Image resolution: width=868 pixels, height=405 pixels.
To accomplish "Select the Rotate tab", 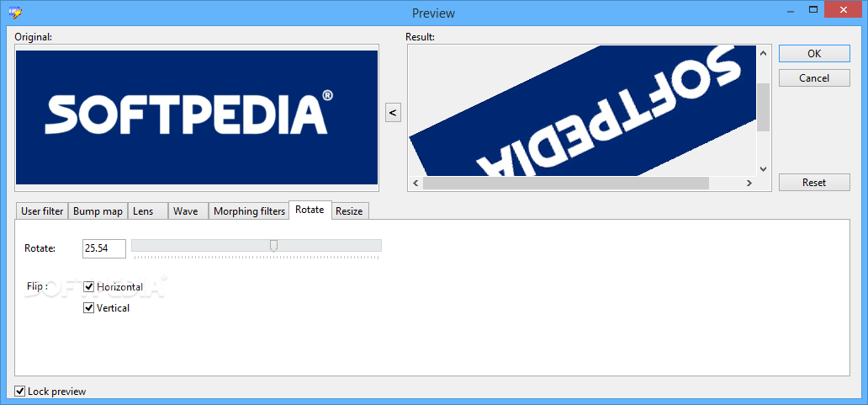I will point(310,210).
